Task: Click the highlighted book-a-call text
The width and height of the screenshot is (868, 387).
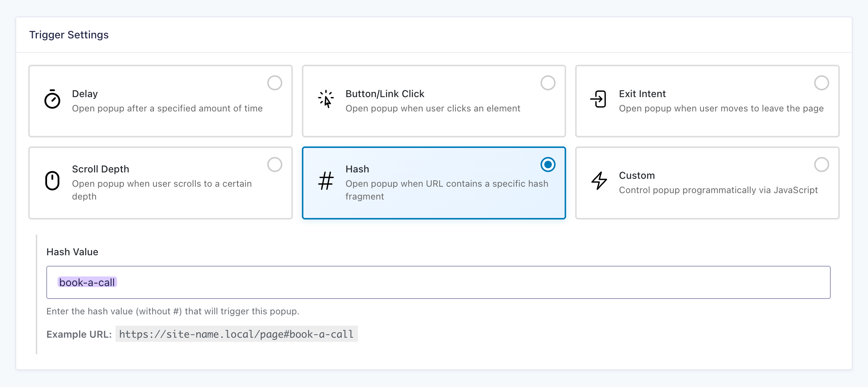Action: point(87,282)
